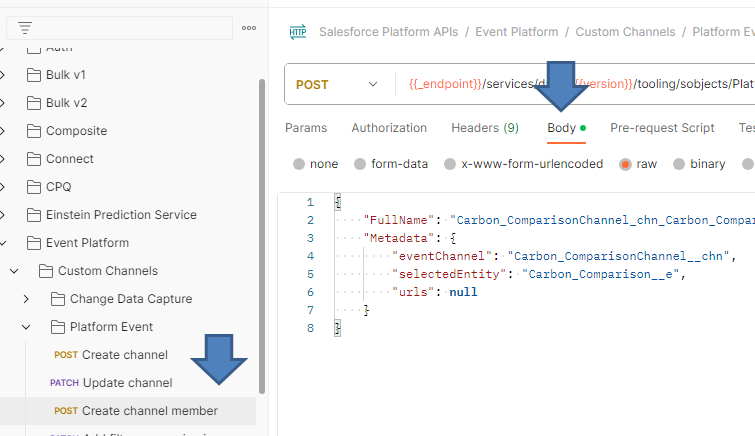755x436 pixels.
Task: Click the Change Data Capture label
Action: (131, 299)
